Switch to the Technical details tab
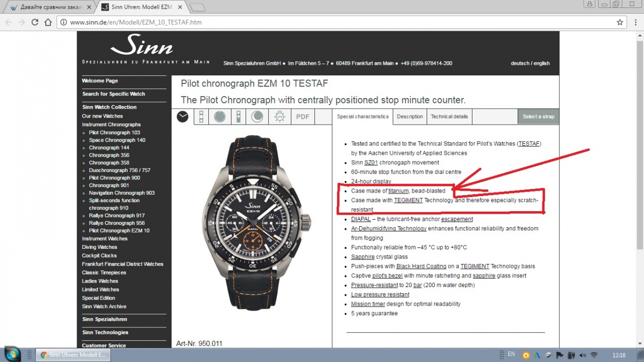Image resolution: width=644 pixels, height=362 pixels. click(x=449, y=117)
